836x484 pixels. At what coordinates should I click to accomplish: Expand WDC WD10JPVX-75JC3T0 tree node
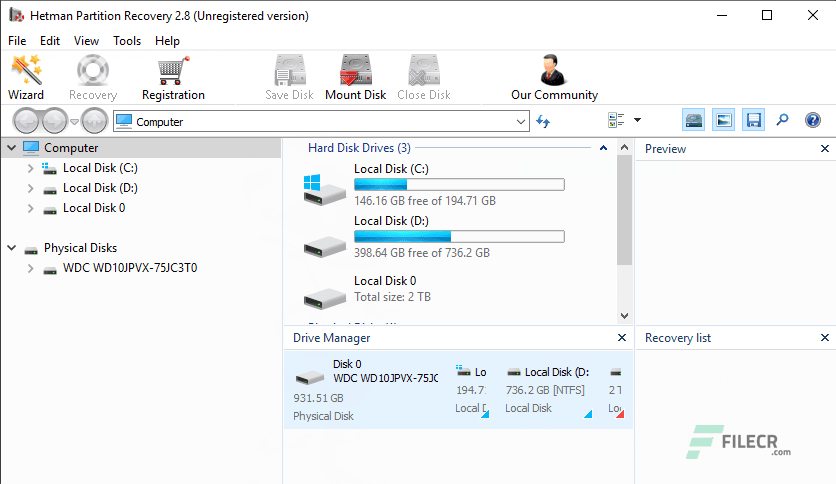[x=30, y=268]
